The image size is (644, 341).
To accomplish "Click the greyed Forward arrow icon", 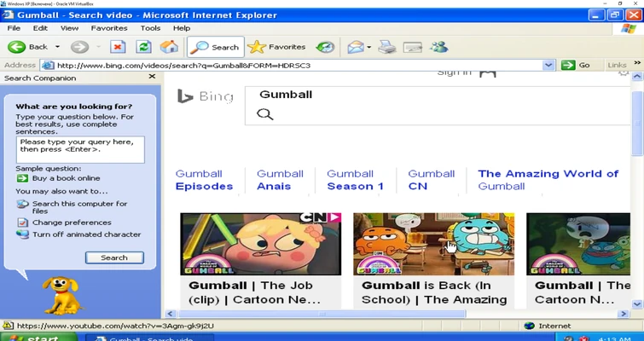I will coord(79,47).
